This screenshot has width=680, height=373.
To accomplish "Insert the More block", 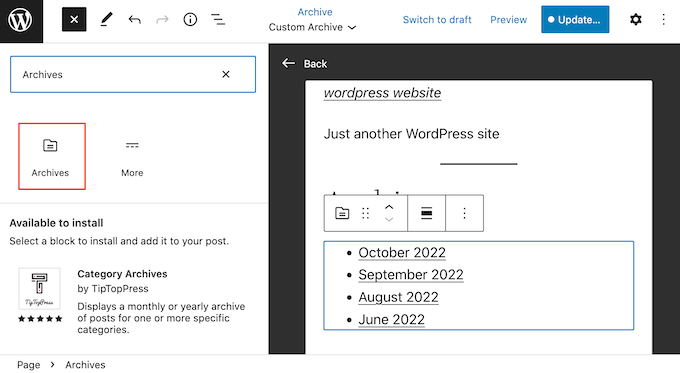I will [132, 156].
